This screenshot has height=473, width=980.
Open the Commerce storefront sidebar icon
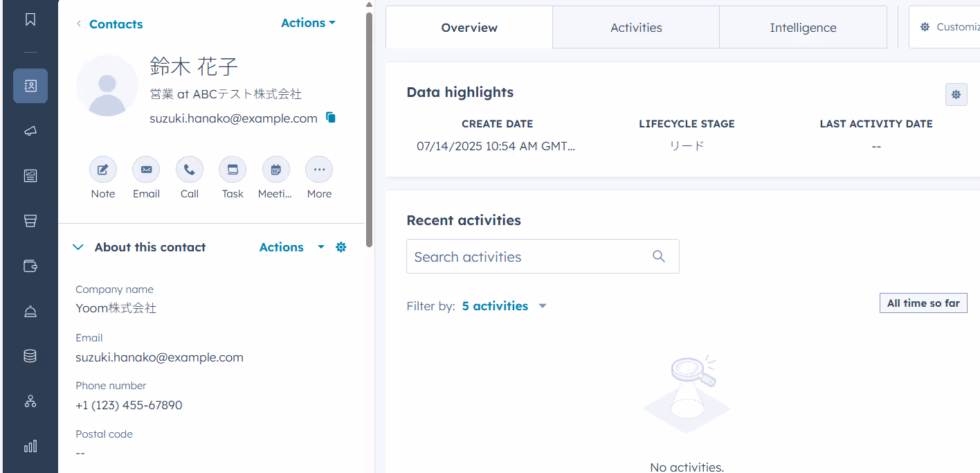30,221
